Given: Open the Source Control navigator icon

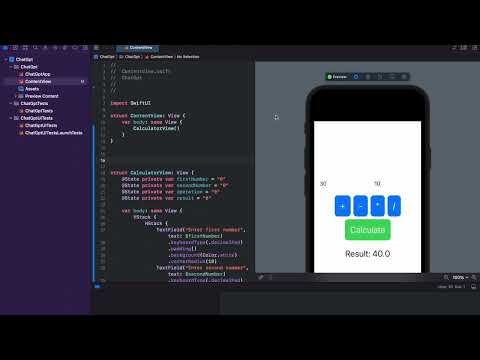Looking at the screenshot, I should coord(15,48).
